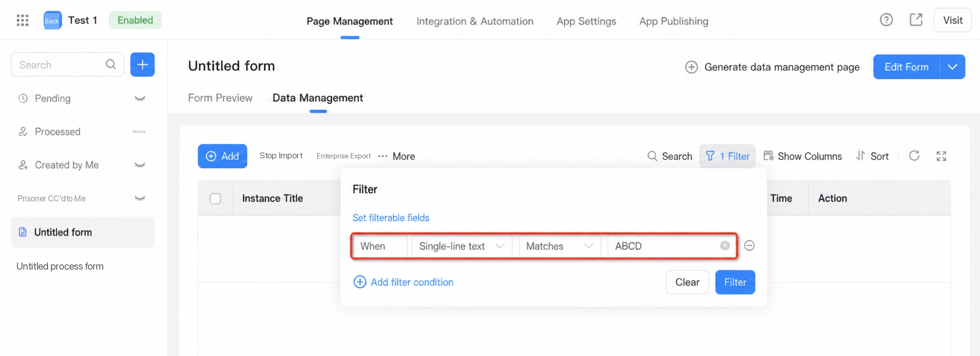980x356 pixels.
Task: Refresh the data table
Action: coord(914,156)
